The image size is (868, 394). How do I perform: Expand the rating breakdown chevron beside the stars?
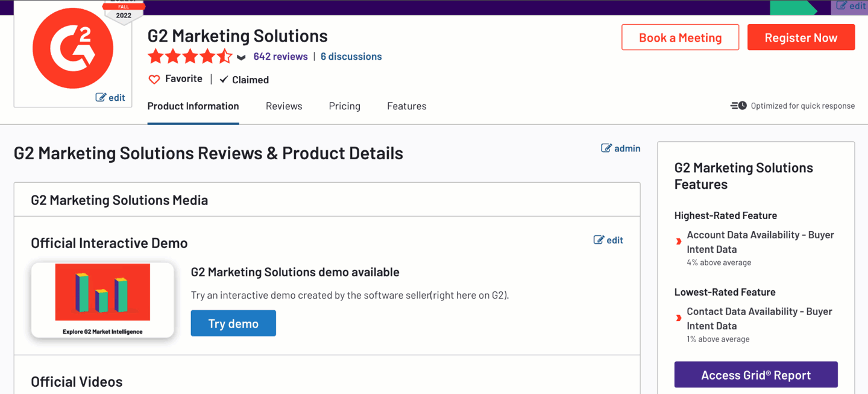coord(241,57)
